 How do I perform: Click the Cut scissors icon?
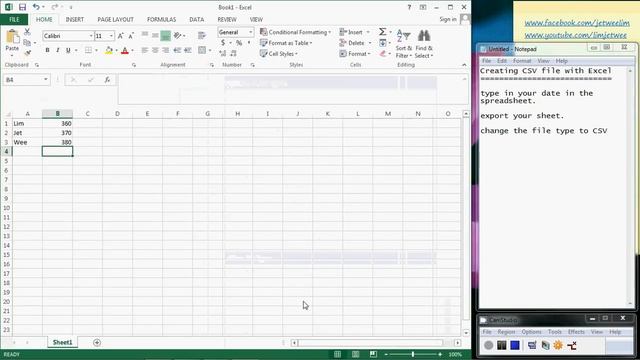pyautogui.click(x=27, y=32)
